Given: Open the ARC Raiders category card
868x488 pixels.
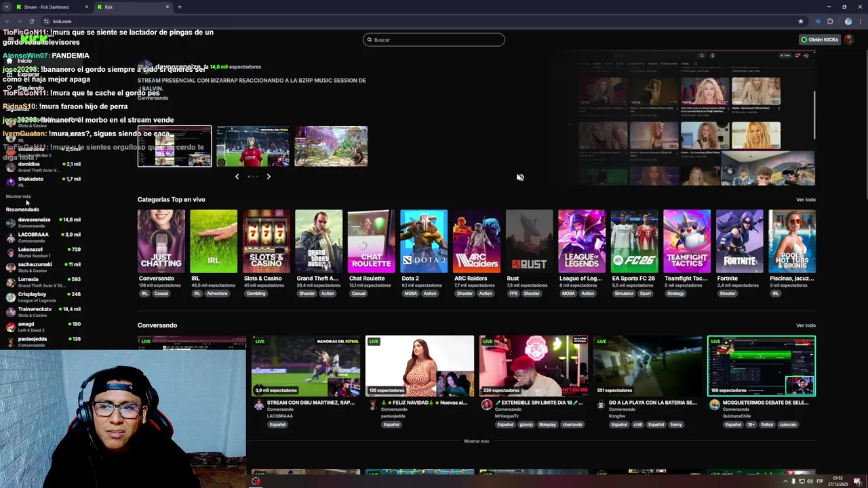Looking at the screenshot, I should tap(477, 241).
